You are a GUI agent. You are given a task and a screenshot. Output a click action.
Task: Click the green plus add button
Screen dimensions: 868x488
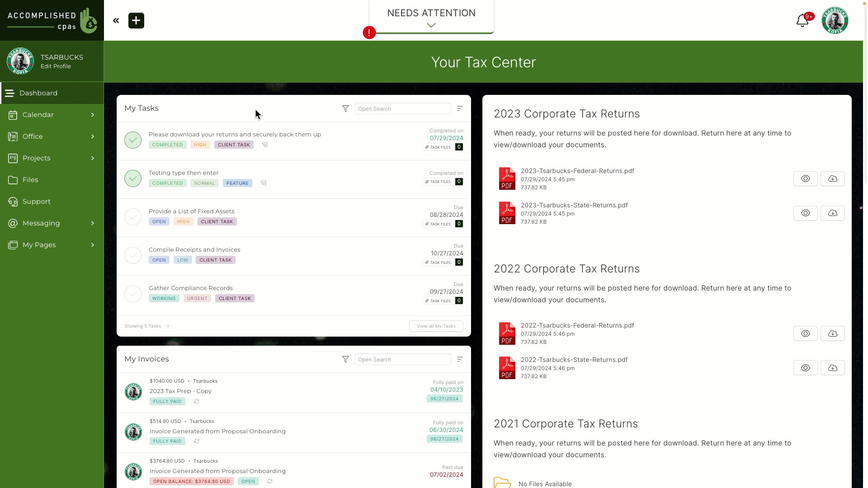pyautogui.click(x=135, y=20)
